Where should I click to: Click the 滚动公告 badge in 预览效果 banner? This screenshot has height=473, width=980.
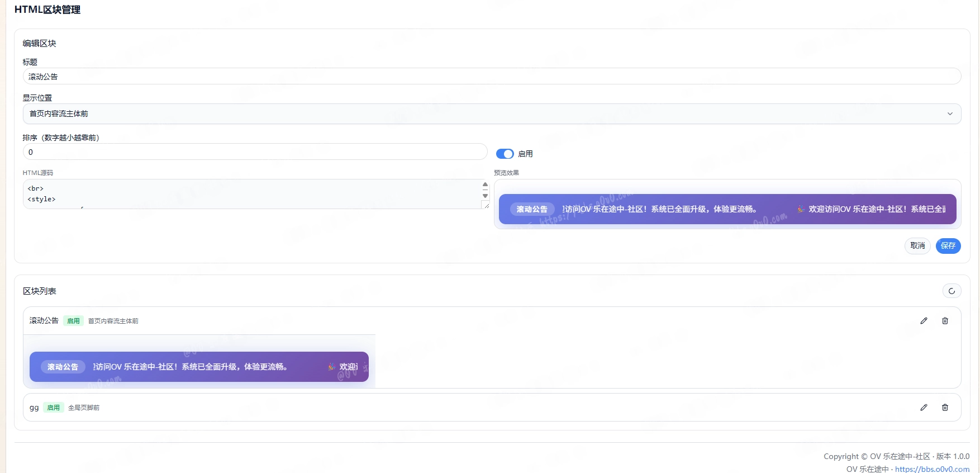[x=532, y=209]
